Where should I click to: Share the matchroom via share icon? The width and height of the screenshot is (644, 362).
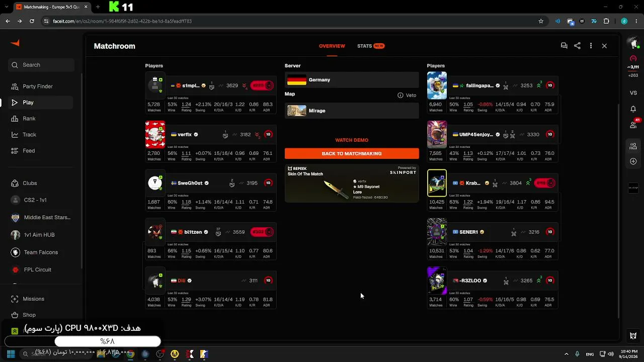pos(577,46)
